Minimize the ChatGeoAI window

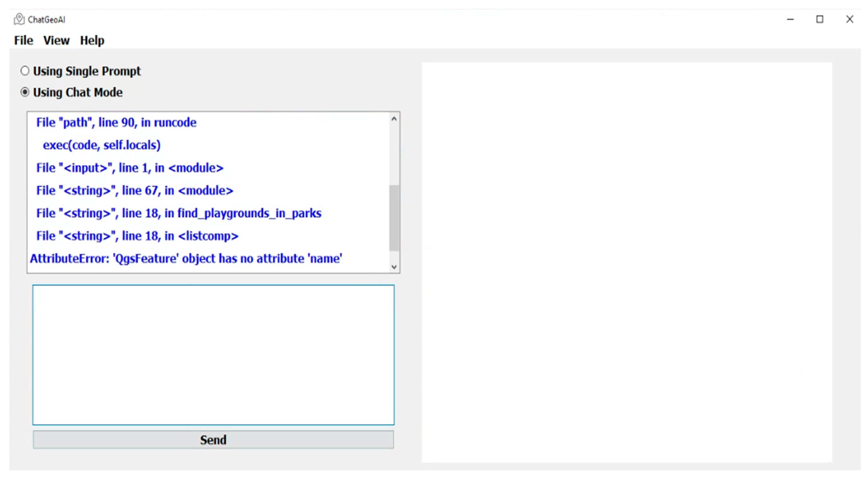click(790, 19)
